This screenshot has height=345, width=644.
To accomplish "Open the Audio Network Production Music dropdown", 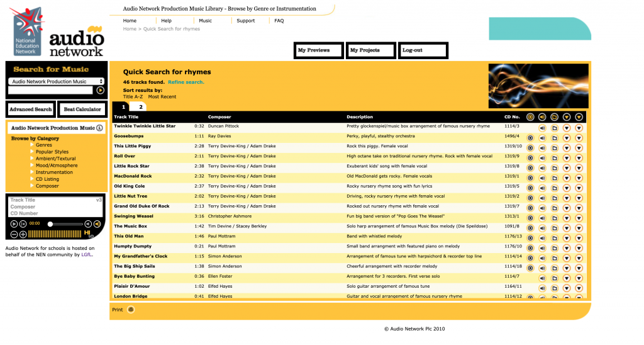I will tap(56, 81).
